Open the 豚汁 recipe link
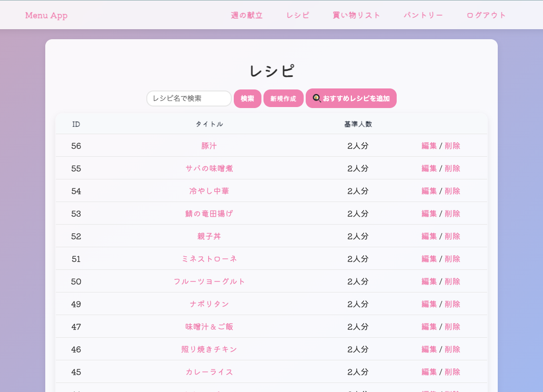This screenshot has height=392, width=543. 209,146
